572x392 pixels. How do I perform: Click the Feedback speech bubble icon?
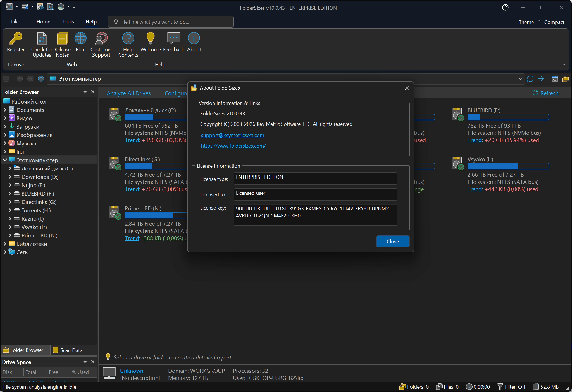point(173,39)
